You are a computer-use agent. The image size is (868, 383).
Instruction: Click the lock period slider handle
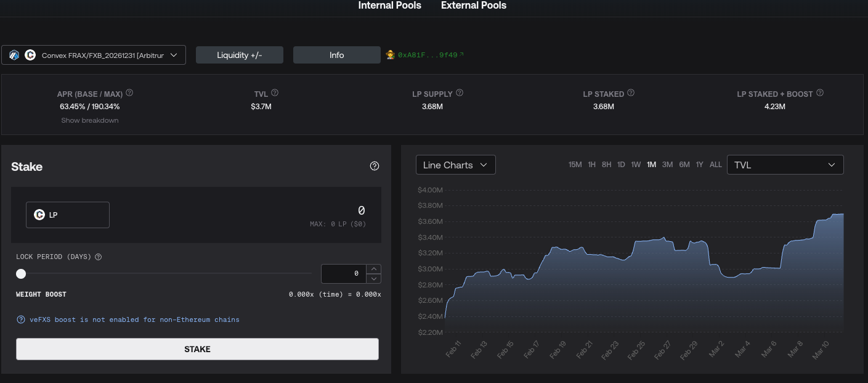[x=21, y=274]
